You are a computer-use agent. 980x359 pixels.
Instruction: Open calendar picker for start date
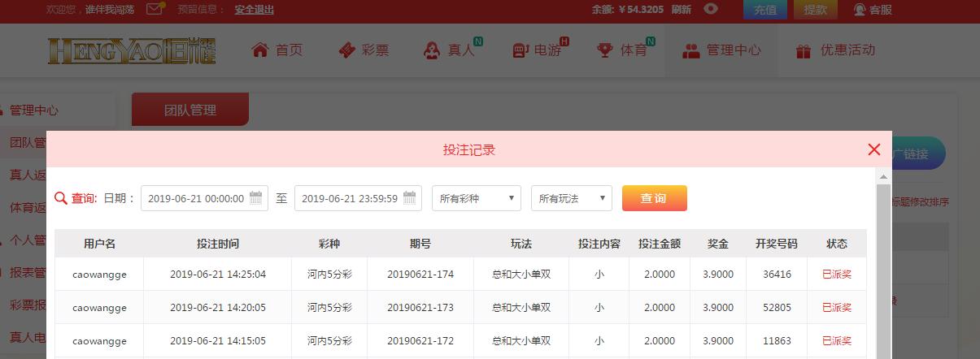[x=255, y=197]
